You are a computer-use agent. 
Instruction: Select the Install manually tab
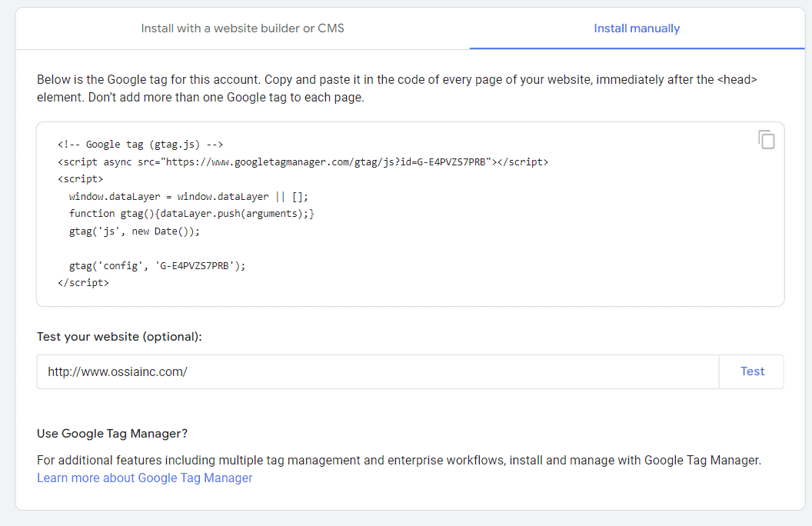pyautogui.click(x=637, y=28)
